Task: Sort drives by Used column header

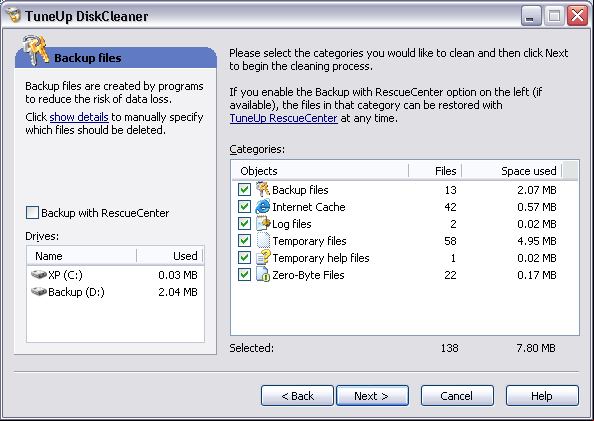Action: coord(170,256)
